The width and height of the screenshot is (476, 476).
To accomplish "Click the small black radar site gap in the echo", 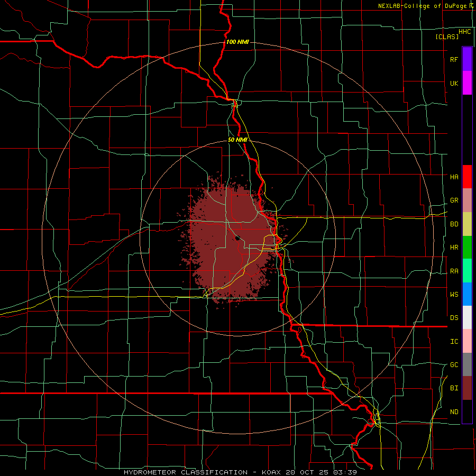I will point(237,237).
